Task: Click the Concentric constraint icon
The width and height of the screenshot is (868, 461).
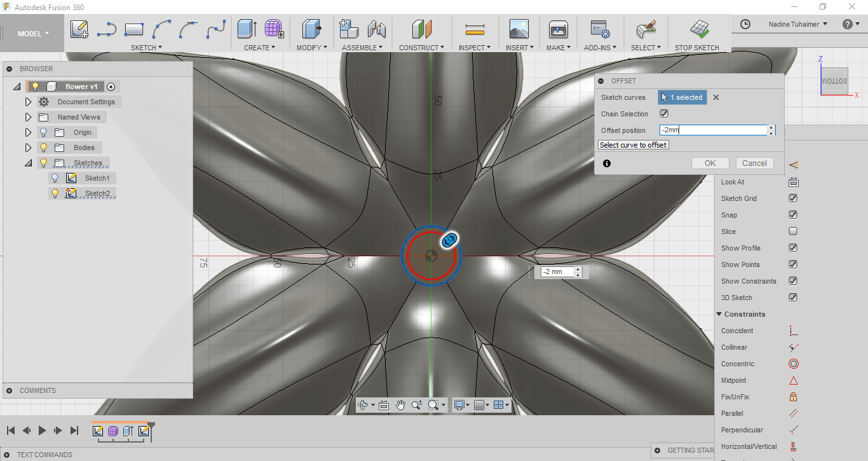Action: (x=794, y=364)
